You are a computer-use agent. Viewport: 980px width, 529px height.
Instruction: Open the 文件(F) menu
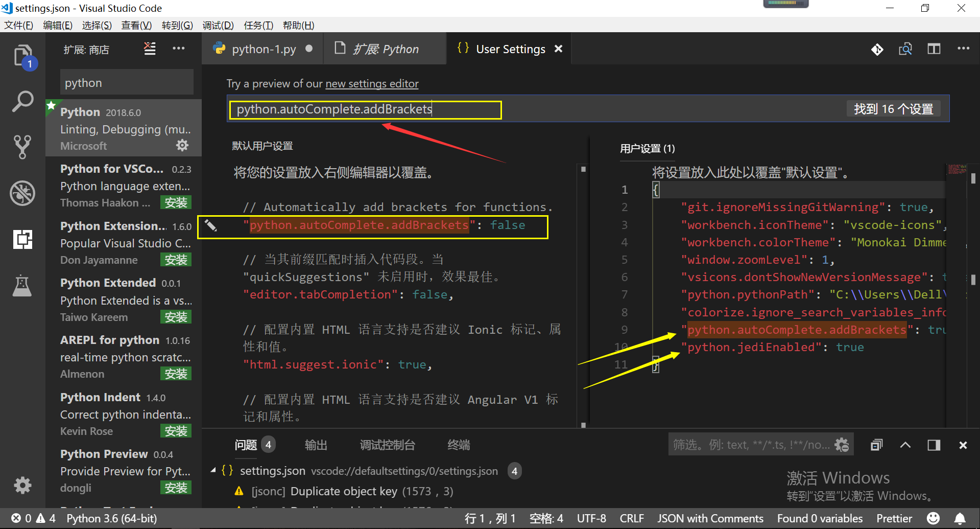tap(19, 25)
